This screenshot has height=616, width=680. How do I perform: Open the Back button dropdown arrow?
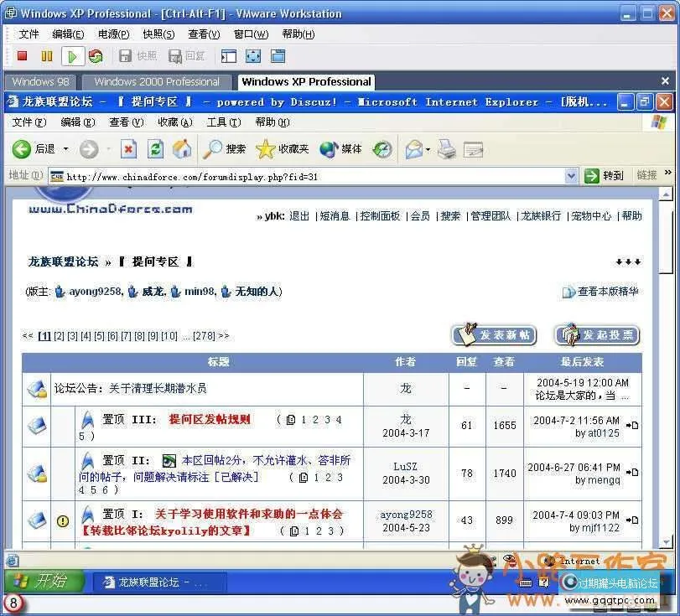click(65, 149)
